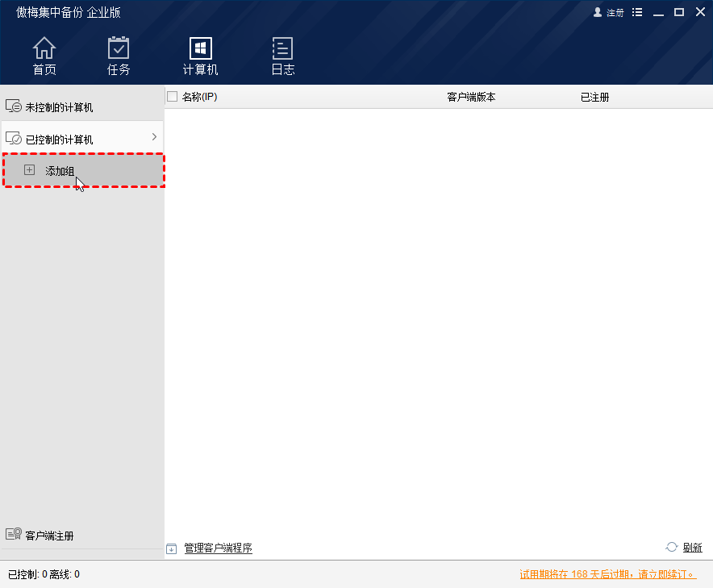Maximize the application window
Screen dimensions: 713x588
click(x=679, y=12)
